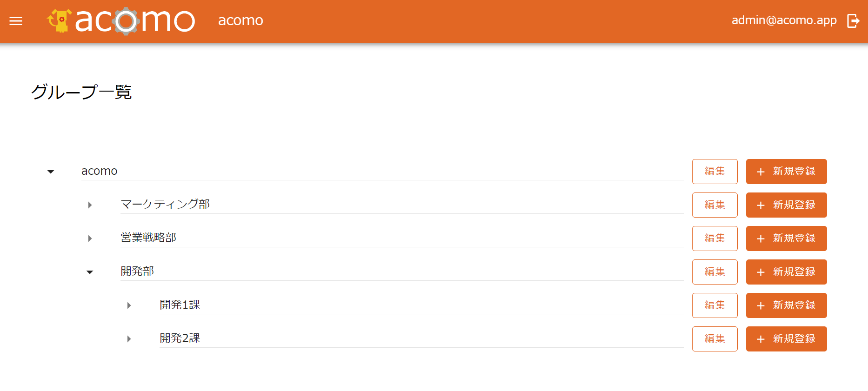868x391 pixels.
Task: Click 新規登録 for 開発2課
Action: point(786,339)
